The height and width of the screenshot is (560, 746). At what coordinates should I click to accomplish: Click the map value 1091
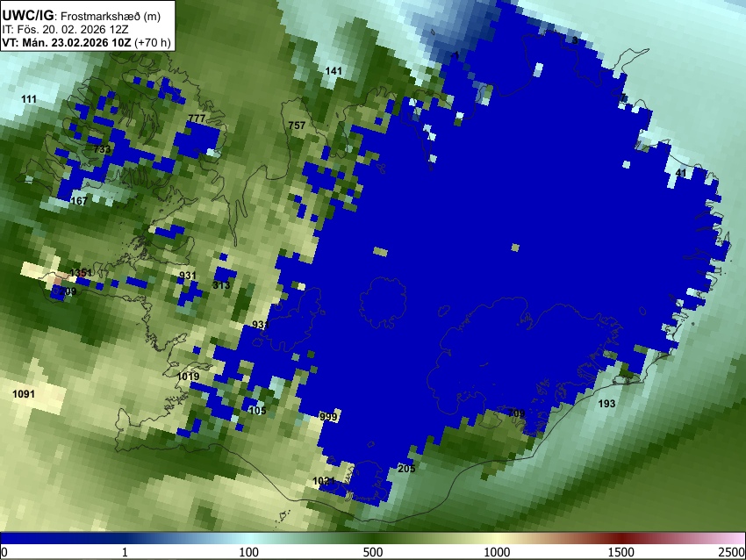(24, 394)
